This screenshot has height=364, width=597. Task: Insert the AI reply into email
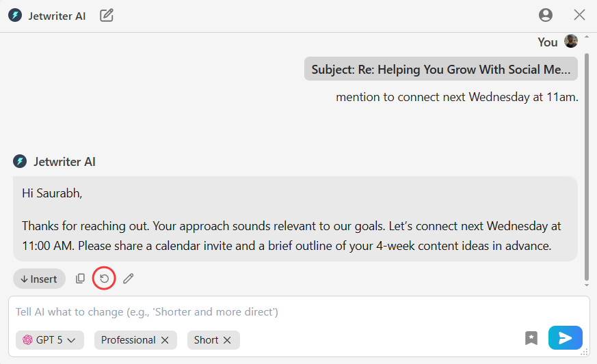tap(39, 279)
